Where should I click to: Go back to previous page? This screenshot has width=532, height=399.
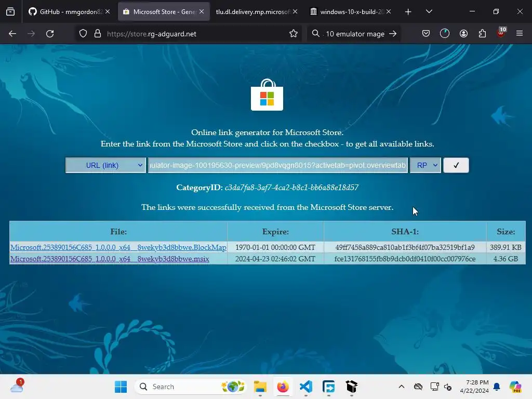tap(12, 34)
